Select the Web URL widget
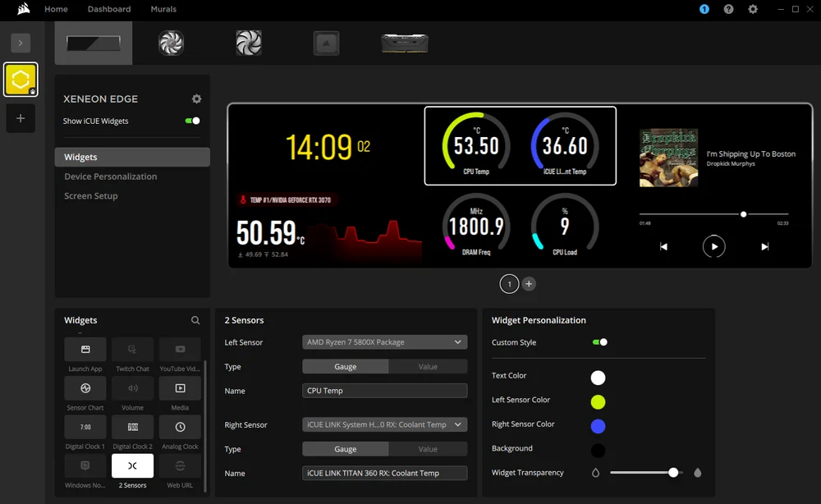 coord(180,465)
